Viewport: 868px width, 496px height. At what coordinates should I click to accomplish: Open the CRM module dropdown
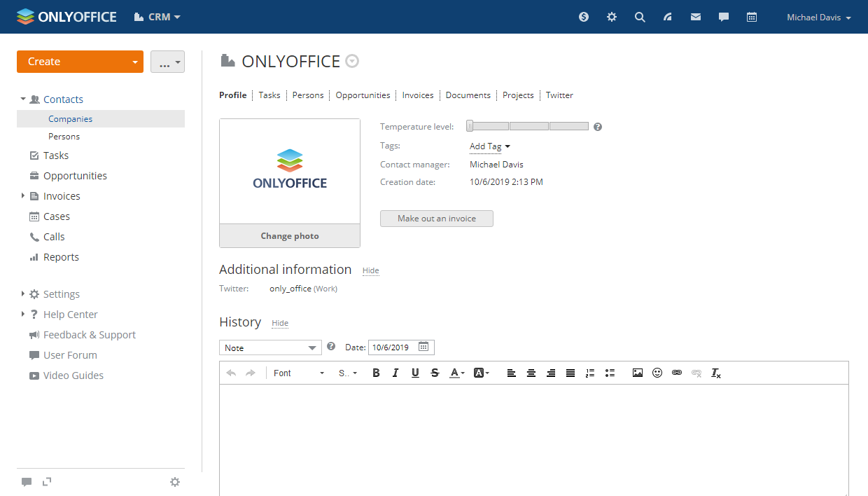pyautogui.click(x=157, y=17)
